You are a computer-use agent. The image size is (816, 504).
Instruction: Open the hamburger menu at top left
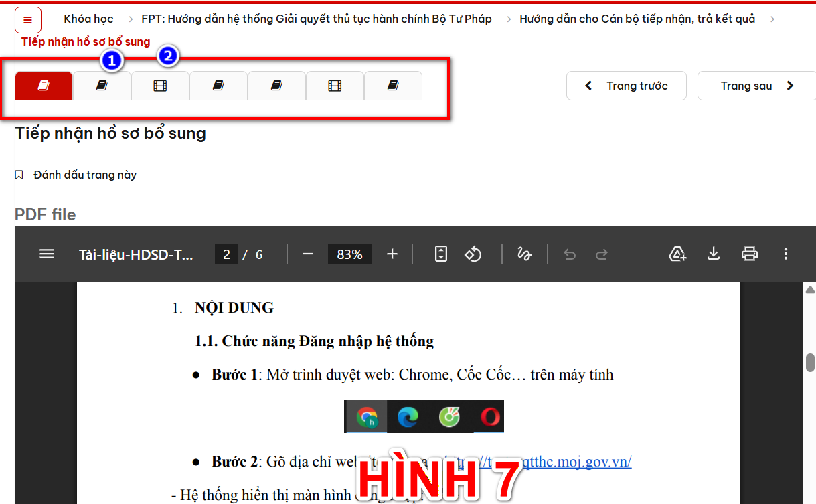(x=27, y=20)
